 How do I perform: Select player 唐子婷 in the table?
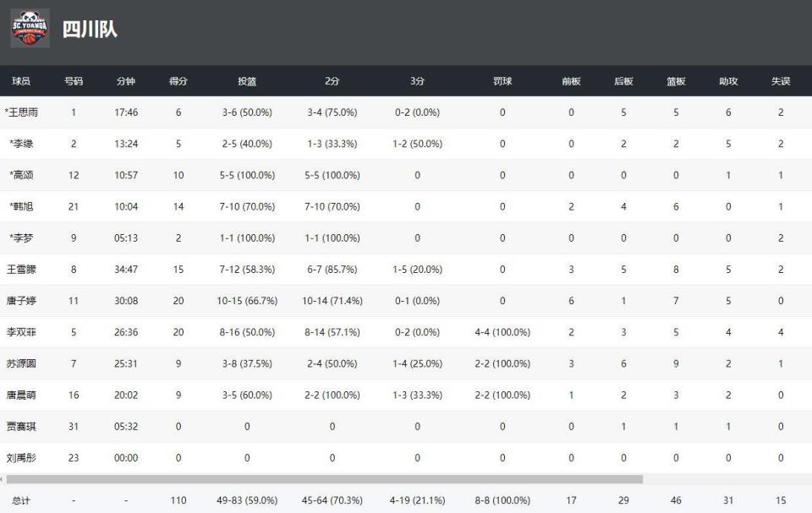(x=21, y=301)
